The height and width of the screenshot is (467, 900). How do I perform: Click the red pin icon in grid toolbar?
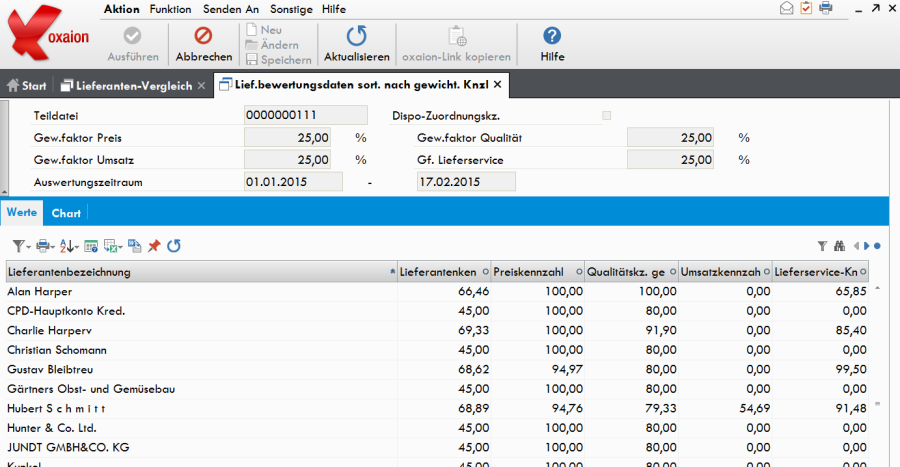[x=154, y=246]
